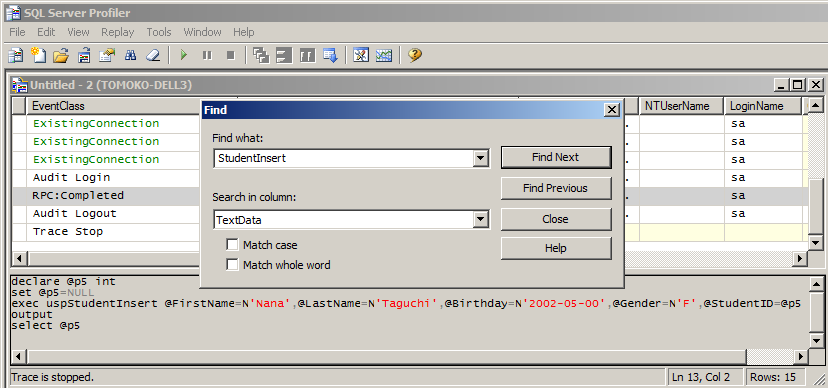The image size is (828, 388).
Task: Click the EventClass column header
Action: [x=114, y=106]
